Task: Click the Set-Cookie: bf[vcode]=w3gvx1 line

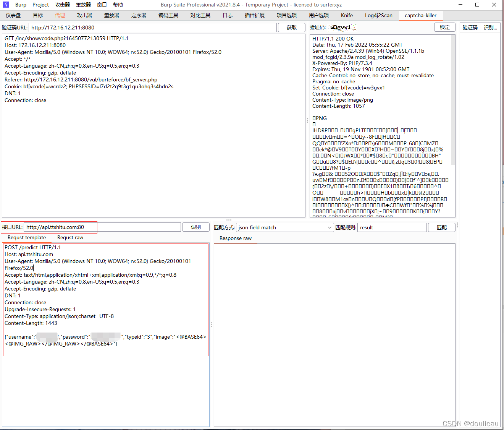Action: (x=349, y=88)
